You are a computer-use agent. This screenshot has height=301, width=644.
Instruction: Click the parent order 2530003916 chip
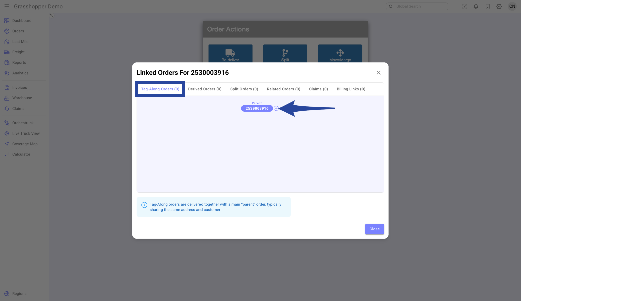(x=257, y=108)
